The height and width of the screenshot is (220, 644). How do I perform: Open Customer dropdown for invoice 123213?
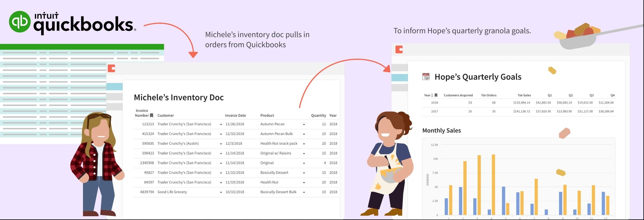[221, 125]
